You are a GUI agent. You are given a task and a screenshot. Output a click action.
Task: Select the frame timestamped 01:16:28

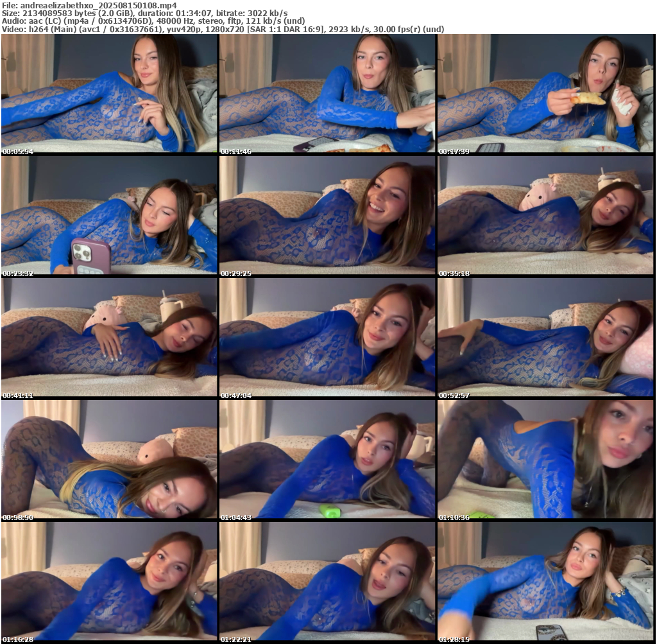109,582
